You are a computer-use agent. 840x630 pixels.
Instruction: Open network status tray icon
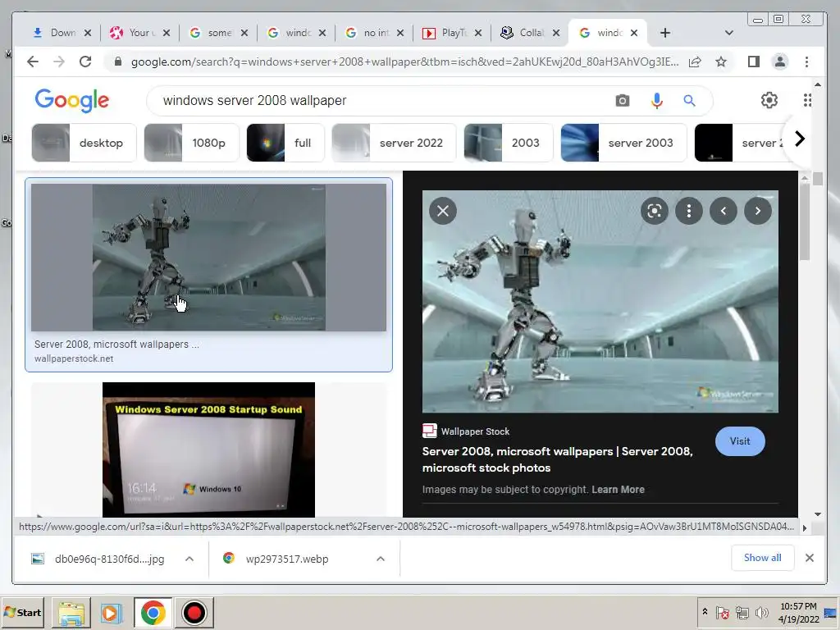(742, 612)
